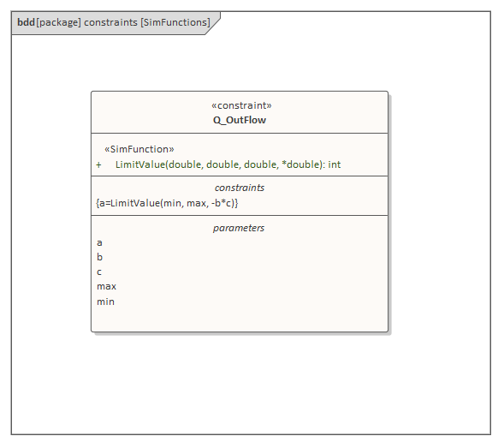Screen dimensions: 504x448
Task: Click the 'constraints' package name in header
Action: 110,22
